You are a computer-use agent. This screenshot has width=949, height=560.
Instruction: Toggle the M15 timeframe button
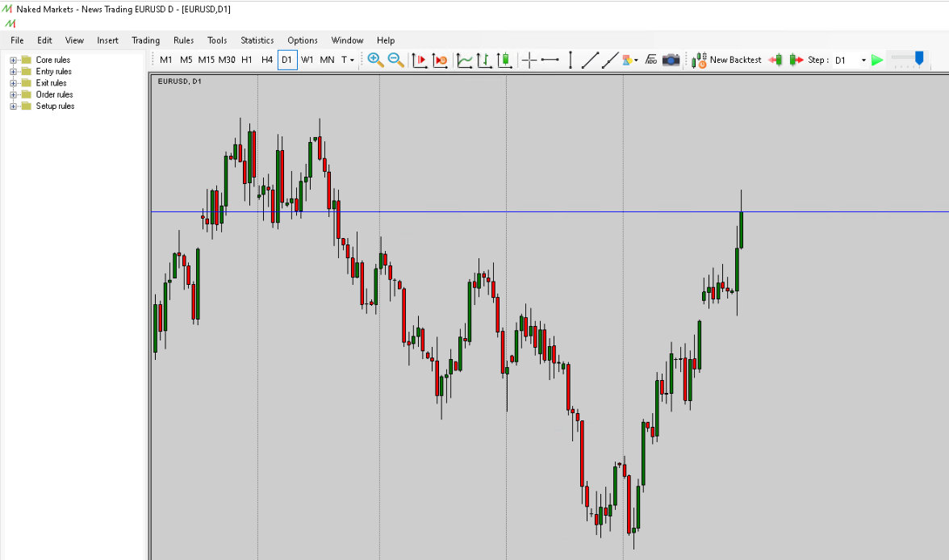coord(207,60)
